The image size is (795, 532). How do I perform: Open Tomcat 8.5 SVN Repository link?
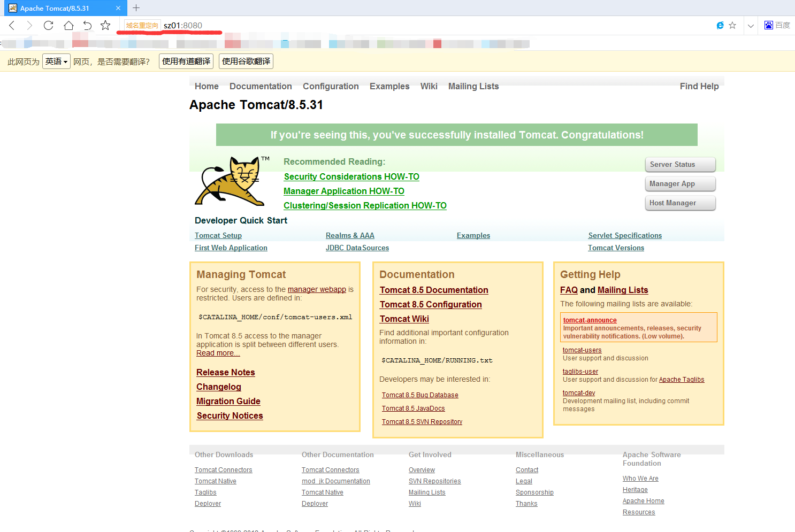tap(422, 422)
